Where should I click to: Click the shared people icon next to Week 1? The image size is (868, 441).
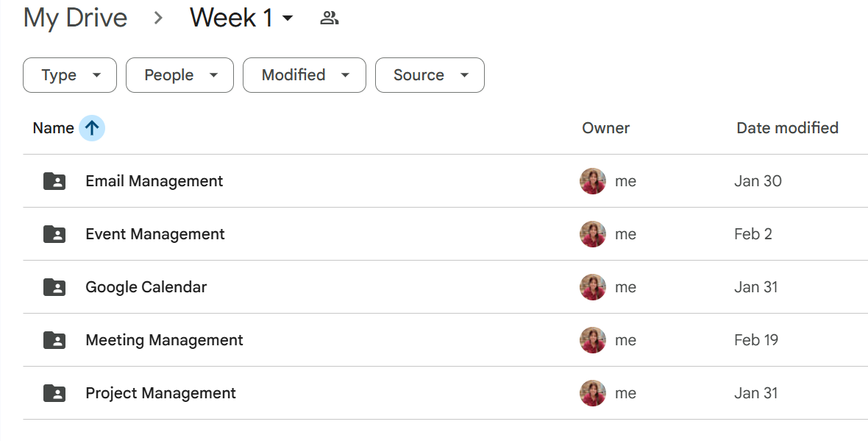(329, 18)
